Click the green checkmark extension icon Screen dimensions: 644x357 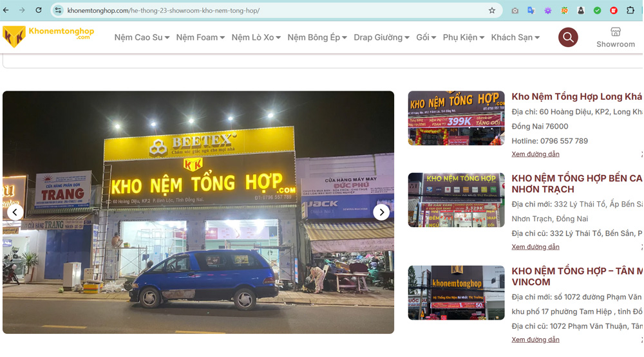[598, 10]
